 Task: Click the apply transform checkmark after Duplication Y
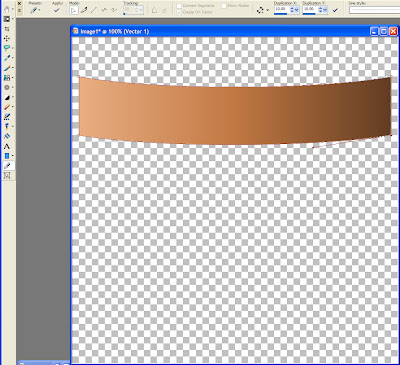[335, 10]
